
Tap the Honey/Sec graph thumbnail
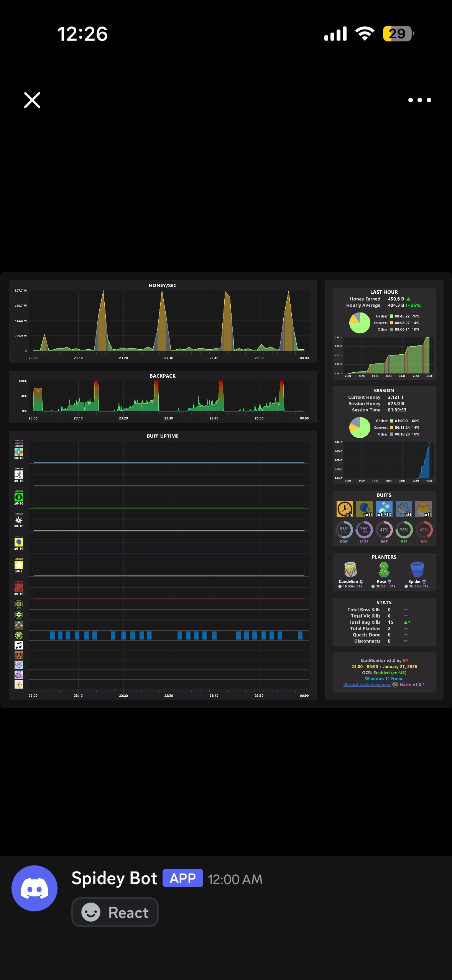point(163,321)
